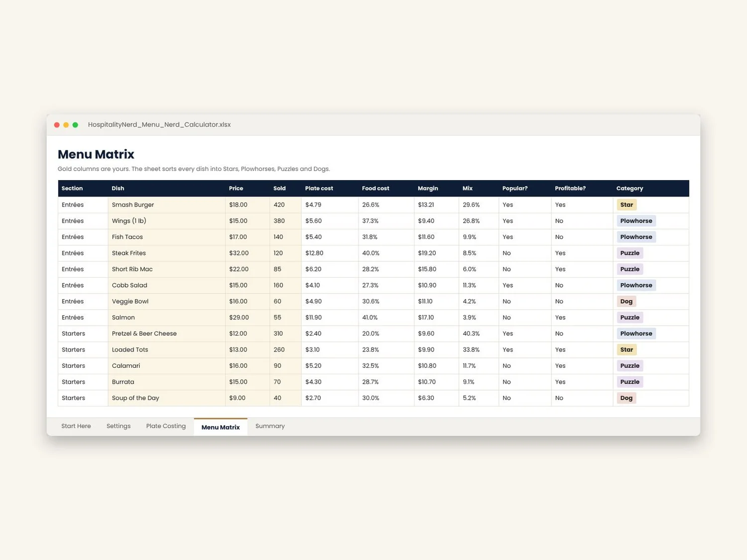Click the Cobb Salad dish cell

coord(166,285)
